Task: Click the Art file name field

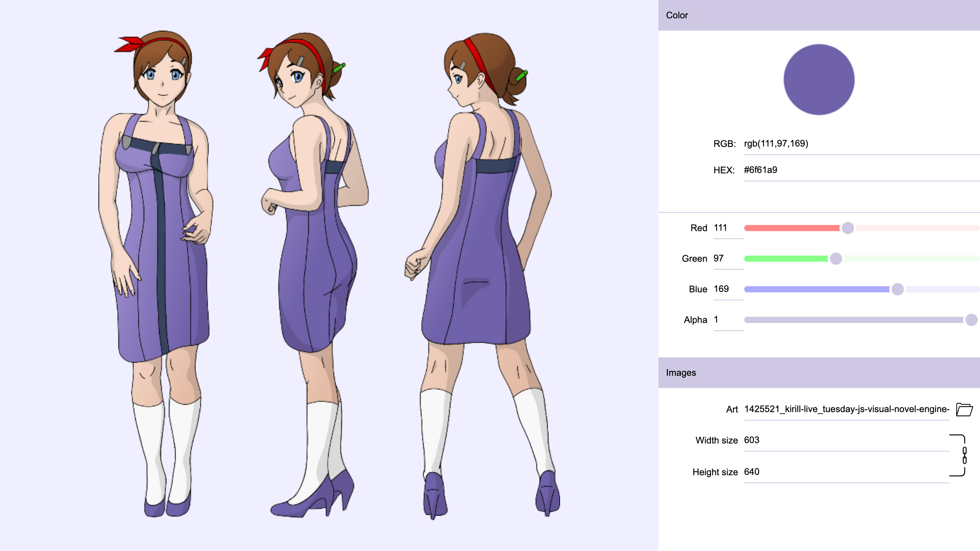Action: coord(846,409)
